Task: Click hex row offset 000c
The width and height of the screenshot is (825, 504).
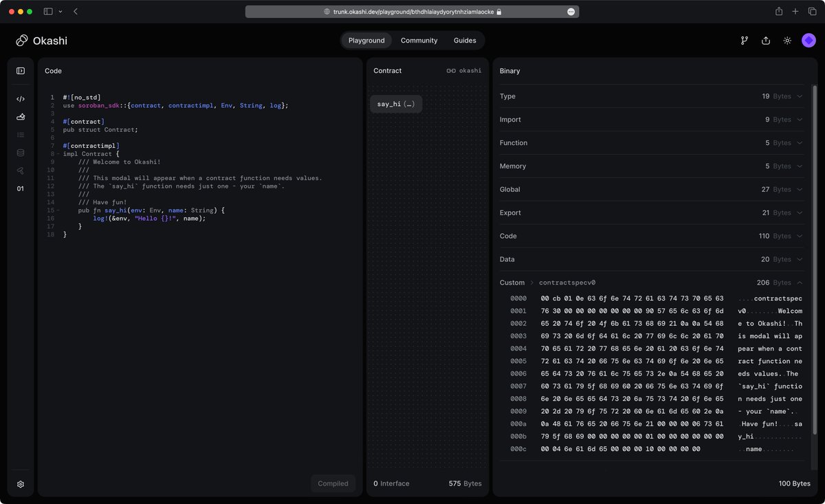Action: [x=518, y=449]
